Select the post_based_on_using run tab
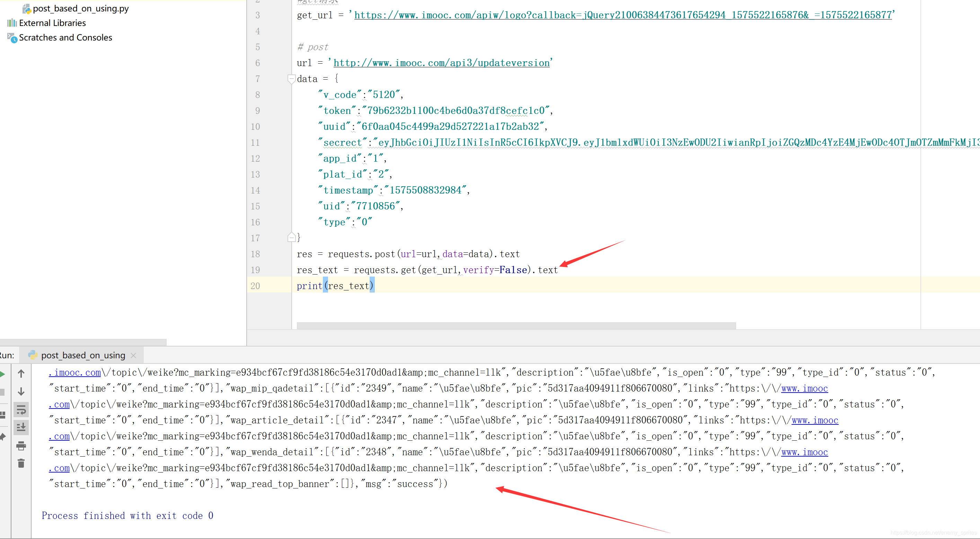980x539 pixels. 83,356
